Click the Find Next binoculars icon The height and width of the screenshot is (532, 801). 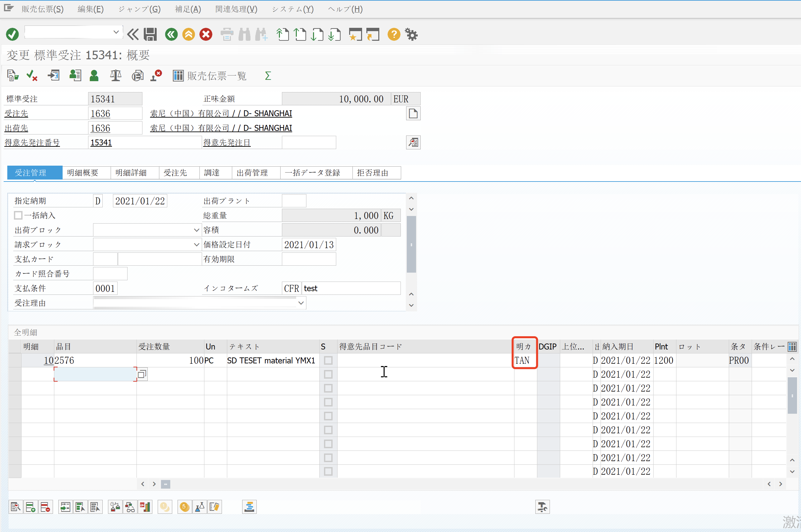point(262,34)
